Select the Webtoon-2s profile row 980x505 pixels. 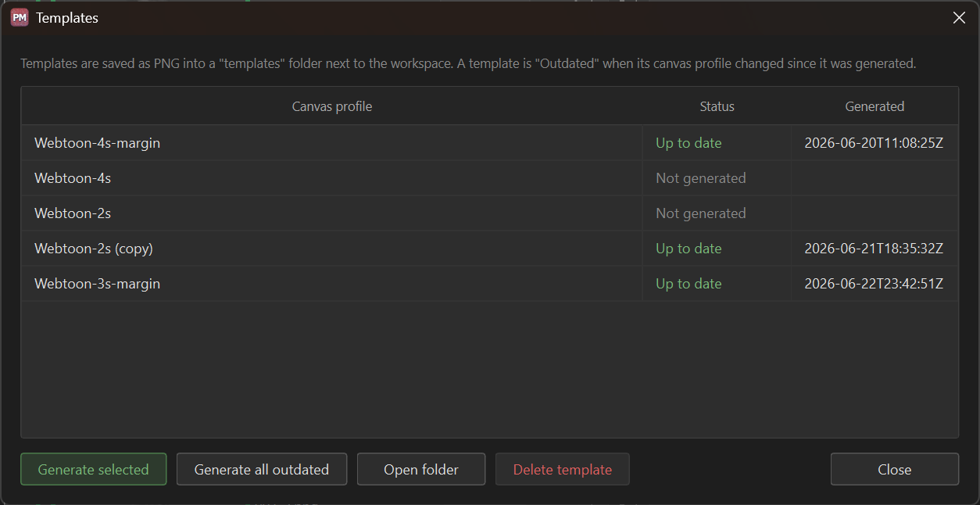(489, 213)
